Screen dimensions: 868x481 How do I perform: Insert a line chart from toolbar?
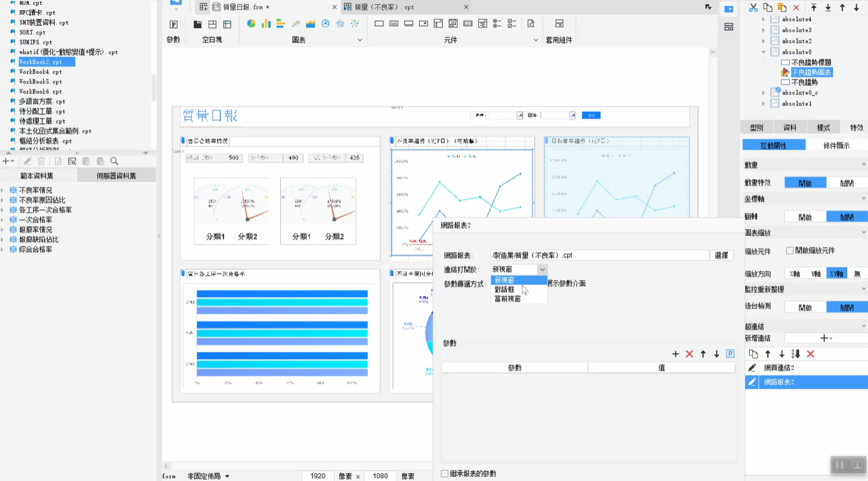(295, 24)
